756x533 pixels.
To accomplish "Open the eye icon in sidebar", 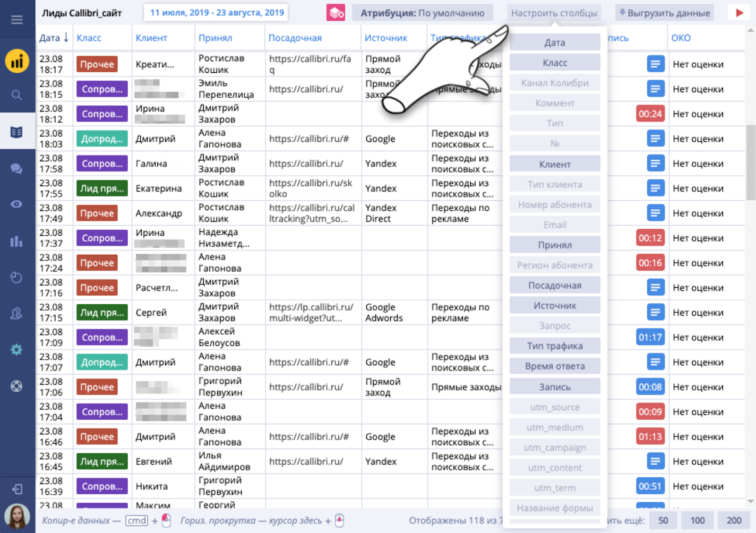I will click(17, 204).
